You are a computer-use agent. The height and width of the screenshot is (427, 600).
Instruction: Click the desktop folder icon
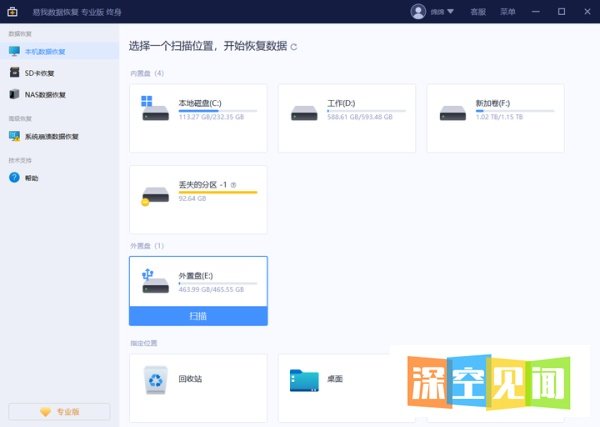tap(304, 380)
